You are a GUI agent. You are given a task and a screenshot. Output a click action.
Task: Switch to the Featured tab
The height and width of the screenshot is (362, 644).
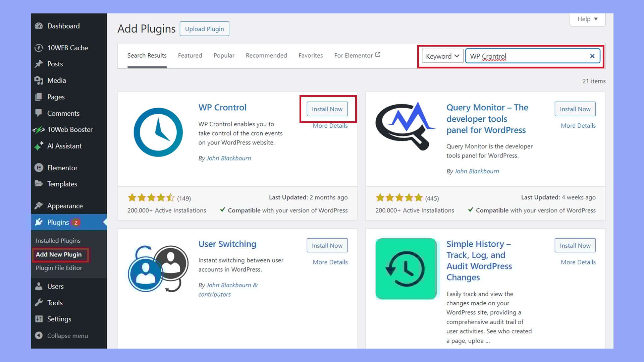190,55
